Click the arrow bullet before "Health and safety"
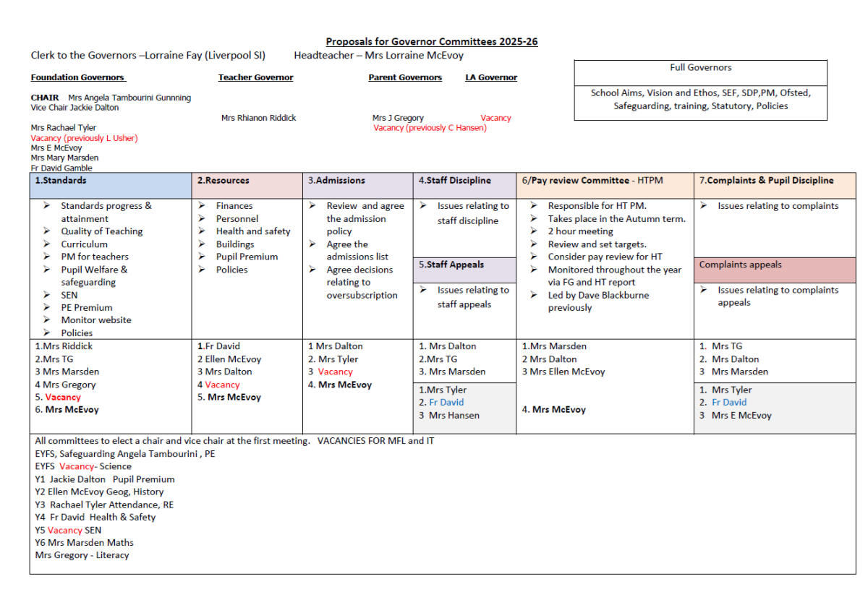 (202, 231)
